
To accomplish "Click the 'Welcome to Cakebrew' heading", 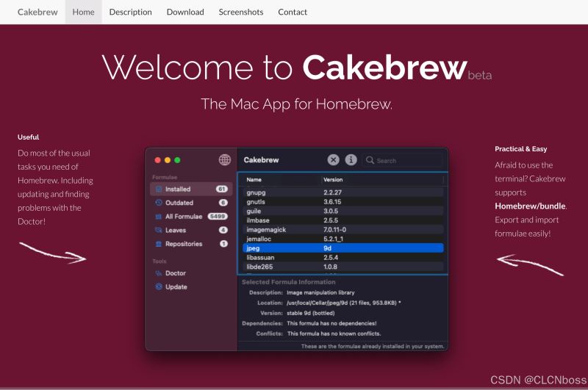I will point(285,68).
